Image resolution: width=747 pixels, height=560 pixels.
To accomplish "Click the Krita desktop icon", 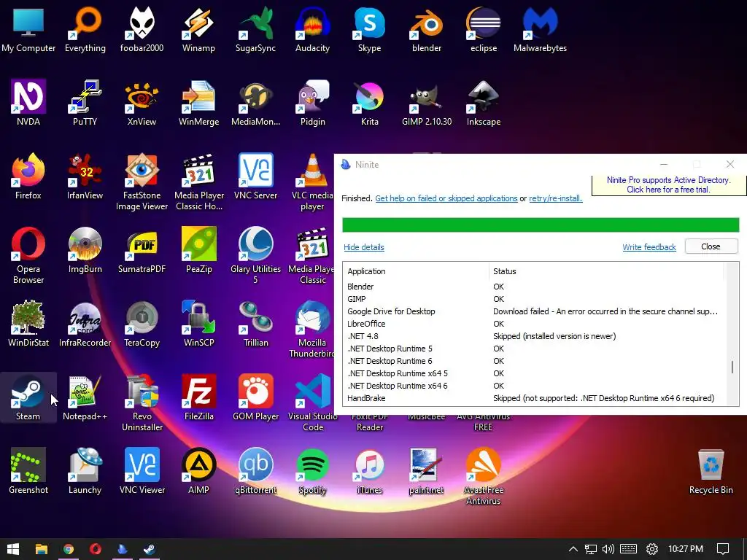I will pyautogui.click(x=369, y=104).
